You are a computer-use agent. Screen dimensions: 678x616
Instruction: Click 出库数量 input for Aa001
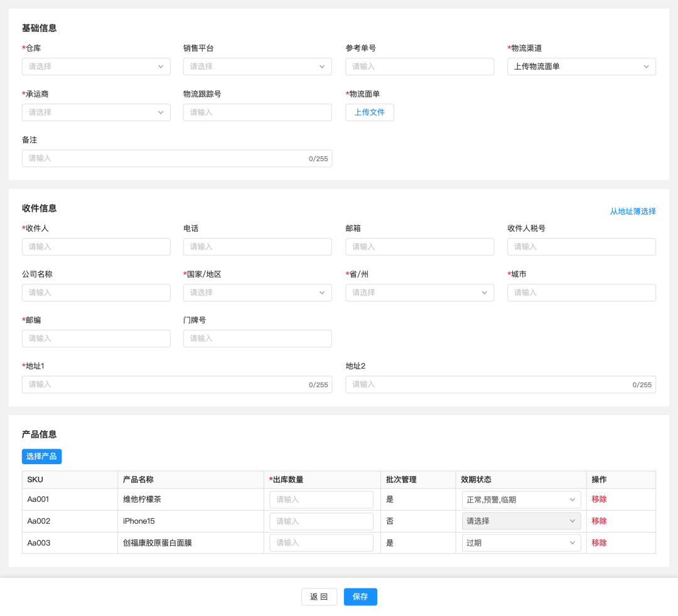click(321, 499)
